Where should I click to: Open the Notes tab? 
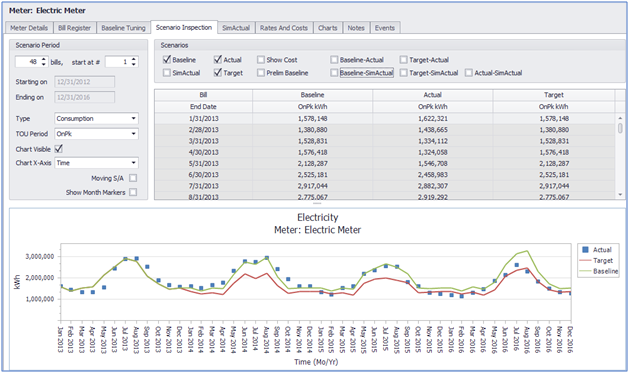356,28
